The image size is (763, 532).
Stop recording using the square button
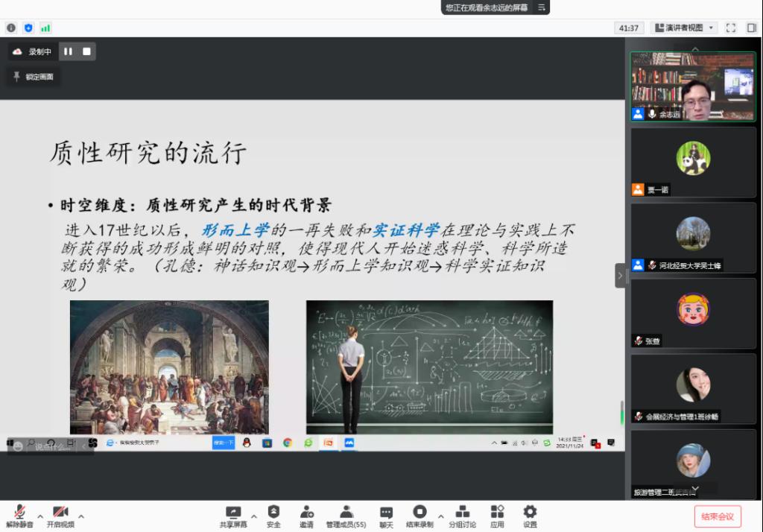click(x=86, y=51)
